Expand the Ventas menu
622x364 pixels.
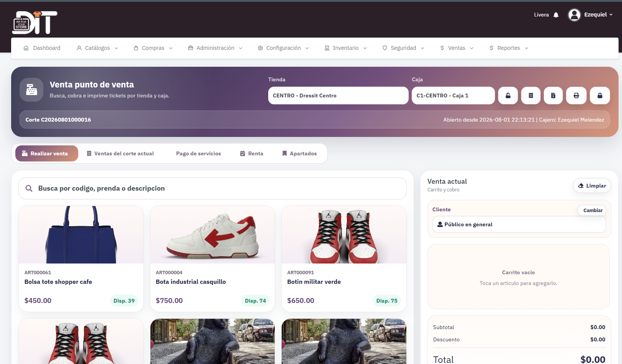(457, 48)
